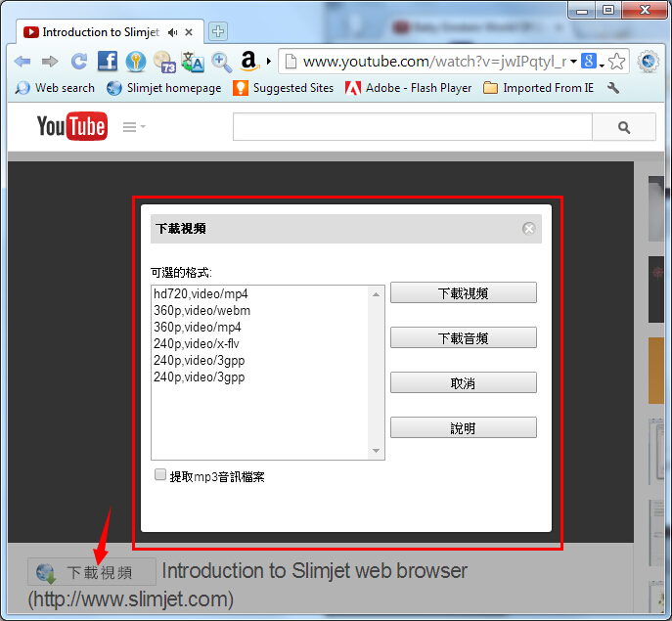Open the Facebook toolbar icon
Viewport: 672px width, 621px height.
pyautogui.click(x=108, y=62)
